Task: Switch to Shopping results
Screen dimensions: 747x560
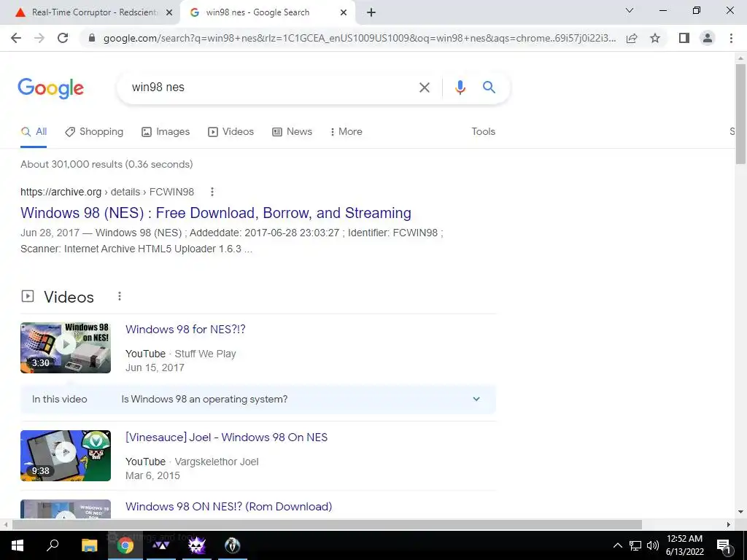Action: pos(94,132)
